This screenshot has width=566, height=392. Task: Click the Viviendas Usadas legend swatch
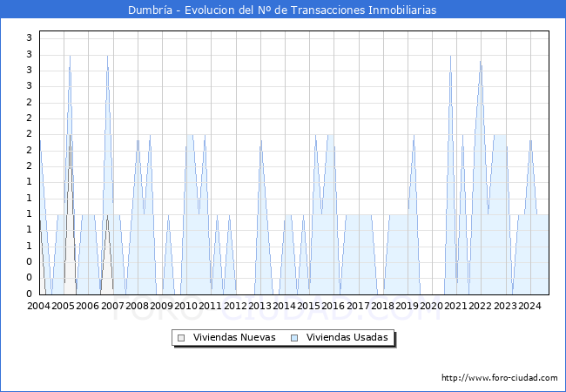[294, 338]
